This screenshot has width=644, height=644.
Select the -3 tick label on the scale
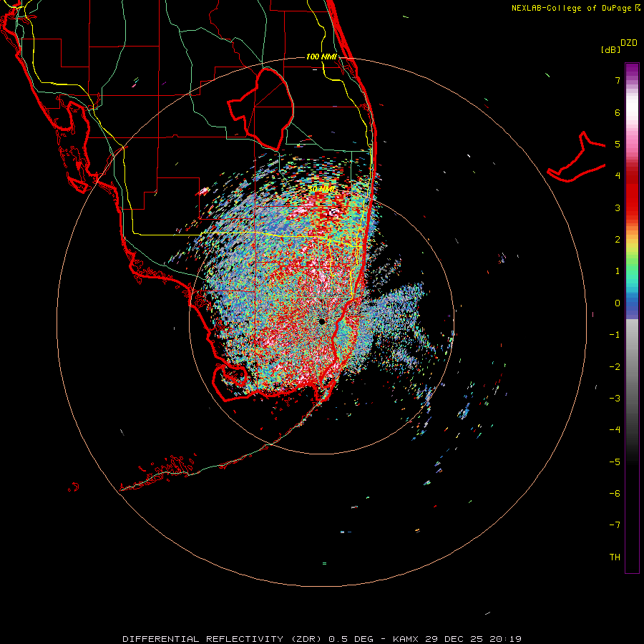click(x=615, y=399)
